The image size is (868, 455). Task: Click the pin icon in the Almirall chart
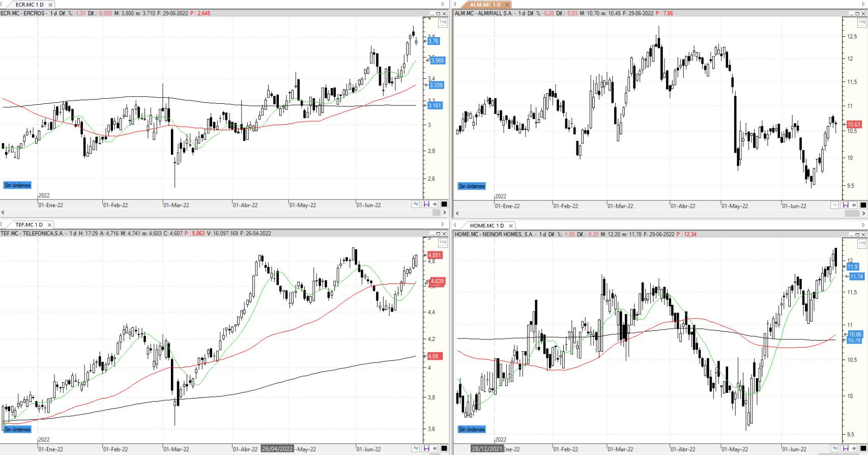(853, 205)
